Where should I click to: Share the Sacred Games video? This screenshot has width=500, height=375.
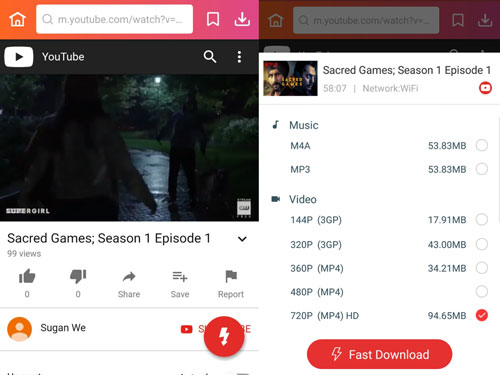coord(129,277)
